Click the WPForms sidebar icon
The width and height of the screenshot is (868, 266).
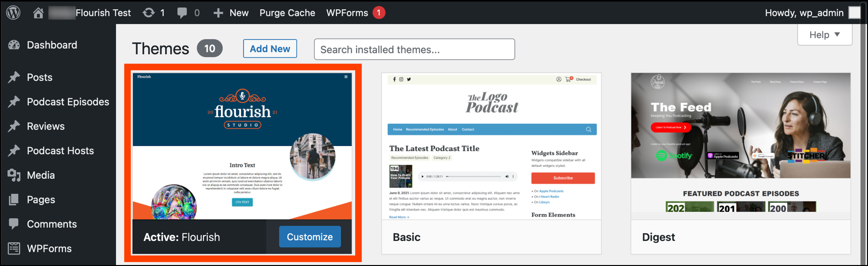[14, 249]
